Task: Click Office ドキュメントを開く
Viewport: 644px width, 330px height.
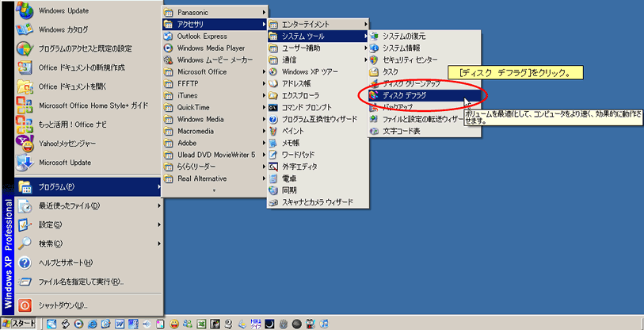Action: coord(88,86)
